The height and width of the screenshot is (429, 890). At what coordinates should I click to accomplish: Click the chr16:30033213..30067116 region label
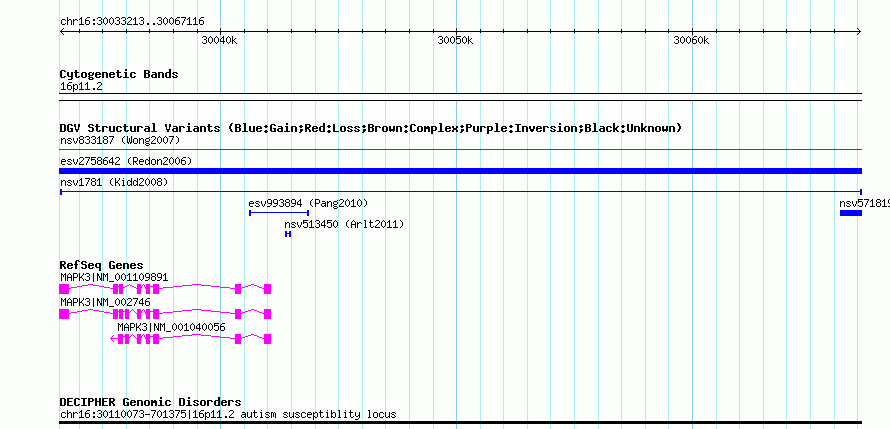[x=132, y=22]
